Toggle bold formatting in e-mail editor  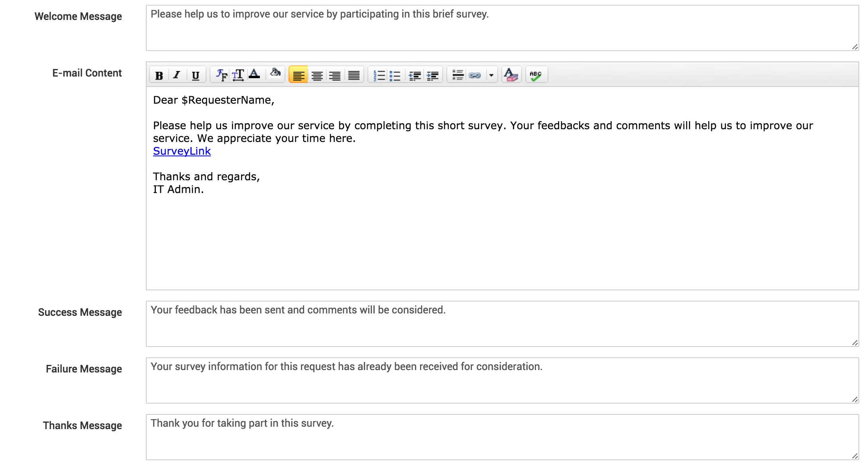(159, 75)
